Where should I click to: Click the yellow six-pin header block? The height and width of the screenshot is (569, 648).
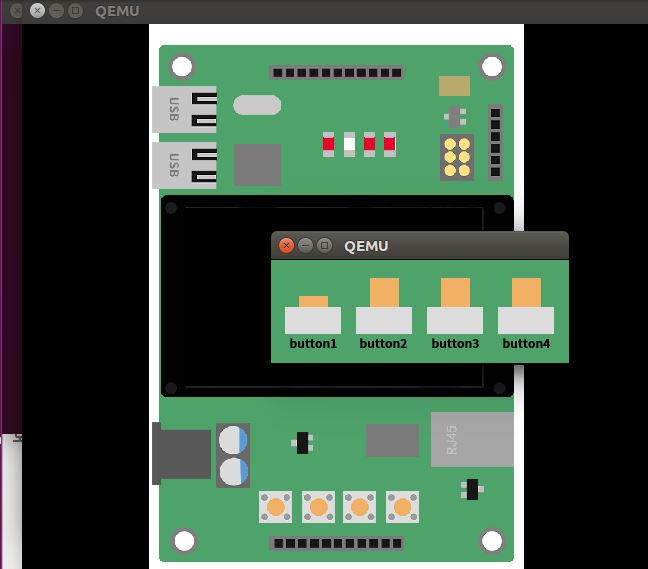coord(457,157)
